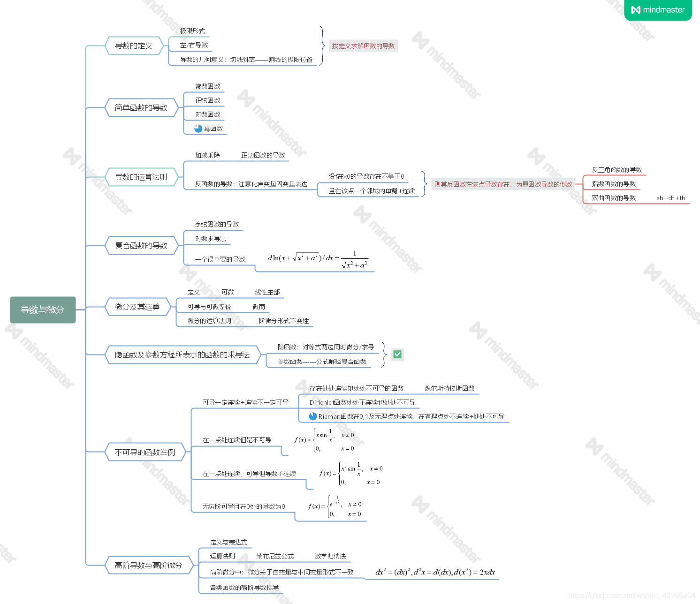Click the subtopic 在一点处连续、可导但导数不连续
This screenshot has width=700, height=604.
point(250,474)
